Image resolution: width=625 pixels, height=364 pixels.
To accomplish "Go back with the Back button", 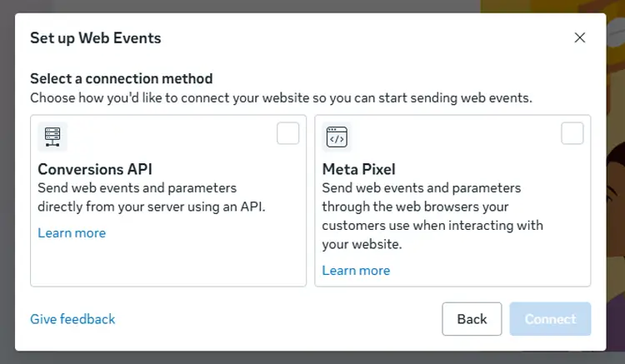I will [x=472, y=319].
